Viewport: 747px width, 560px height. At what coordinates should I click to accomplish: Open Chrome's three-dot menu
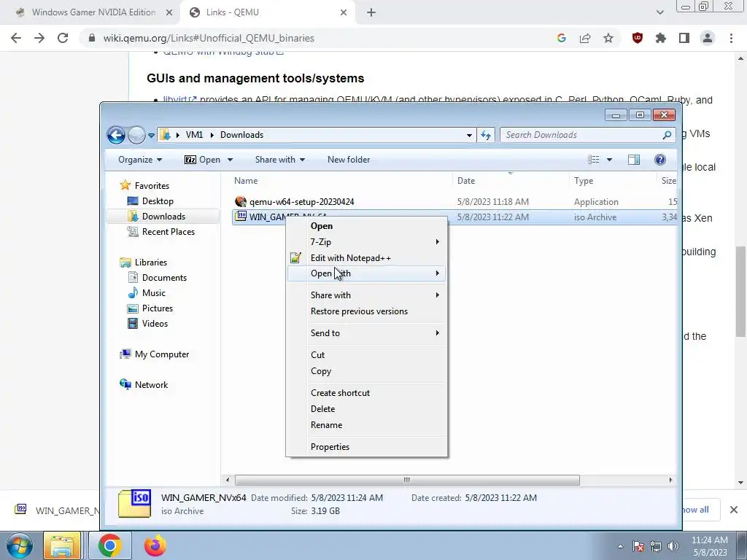tap(731, 38)
